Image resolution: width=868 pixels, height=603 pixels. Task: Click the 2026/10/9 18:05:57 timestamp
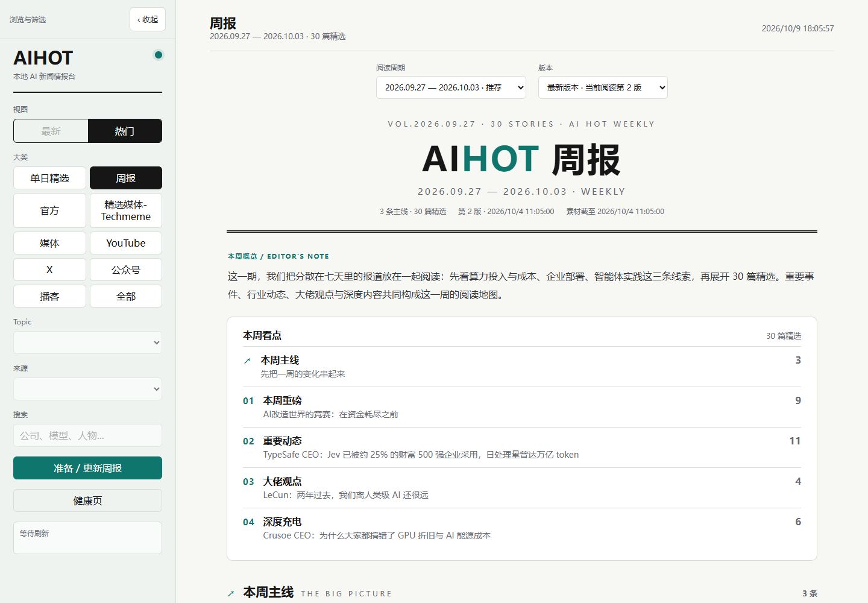coord(797,28)
